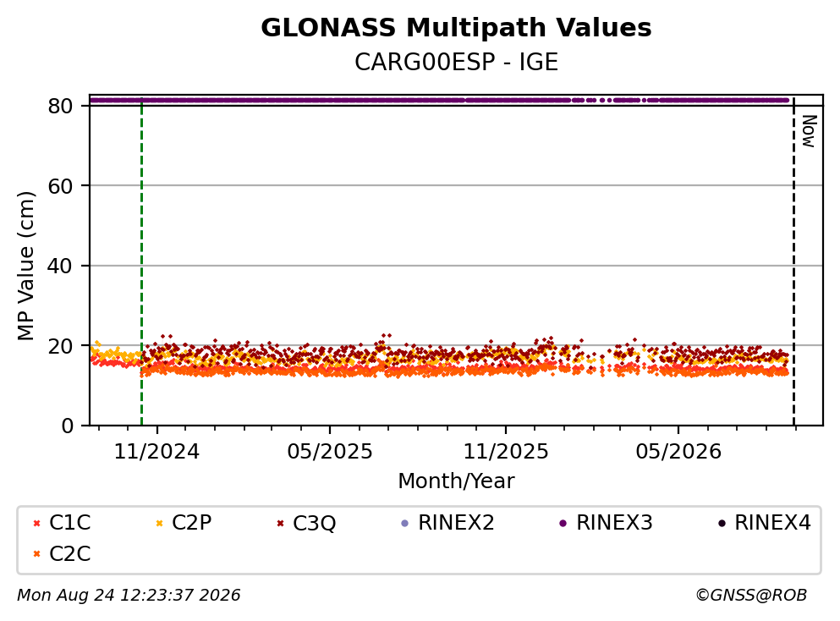This screenshot has height=621, width=840.
Task: Click the C1C red legend marker
Action: coord(36,524)
